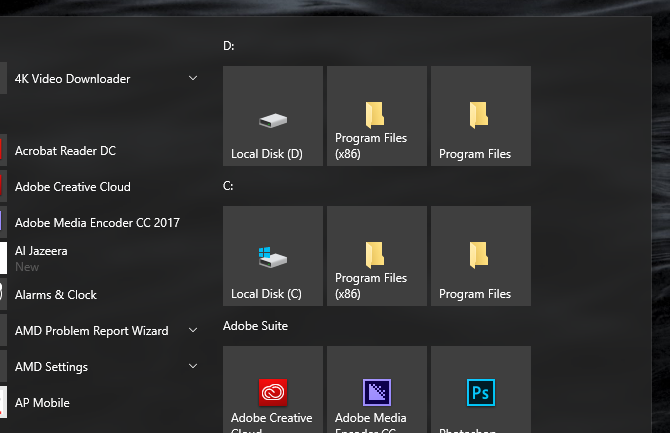Open the Local Disk (C) tile
Viewport: 670px width, 433px height.
pos(273,256)
